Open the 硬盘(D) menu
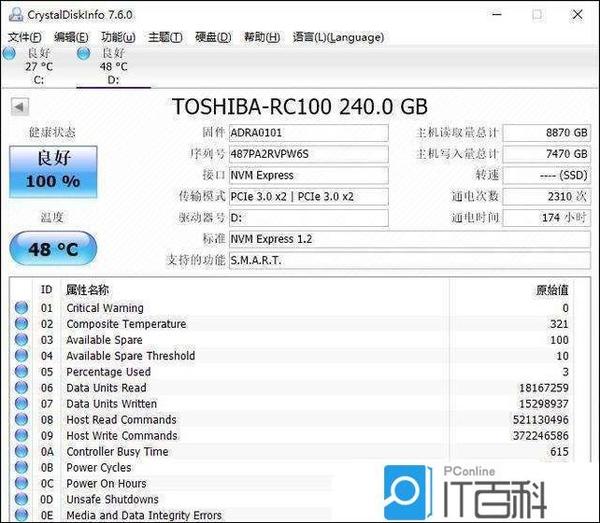 click(213, 37)
